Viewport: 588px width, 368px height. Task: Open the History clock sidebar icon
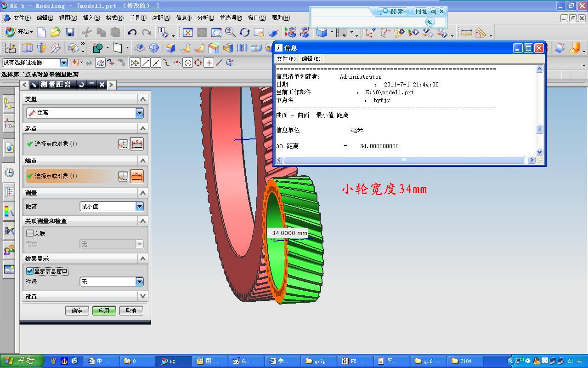pyautogui.click(x=9, y=172)
